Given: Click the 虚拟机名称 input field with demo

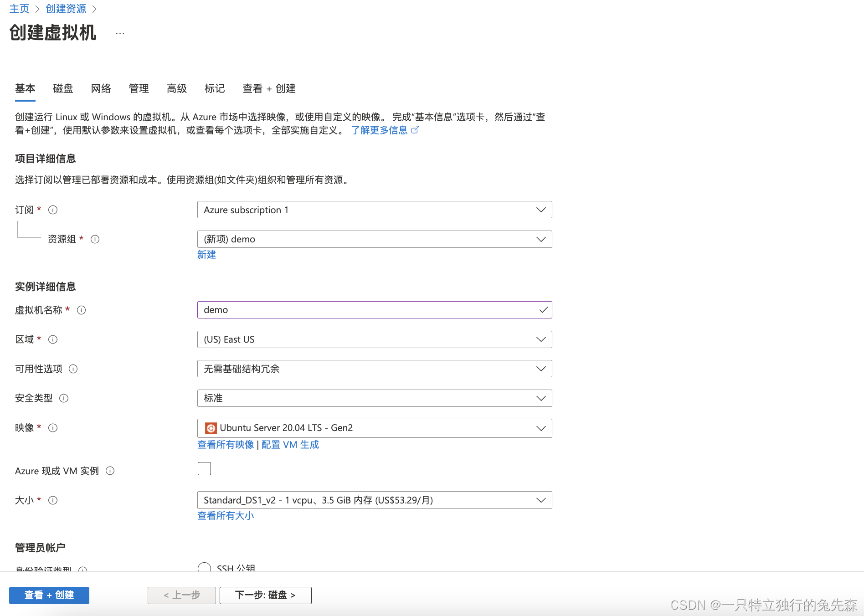Looking at the screenshot, I should 375,310.
